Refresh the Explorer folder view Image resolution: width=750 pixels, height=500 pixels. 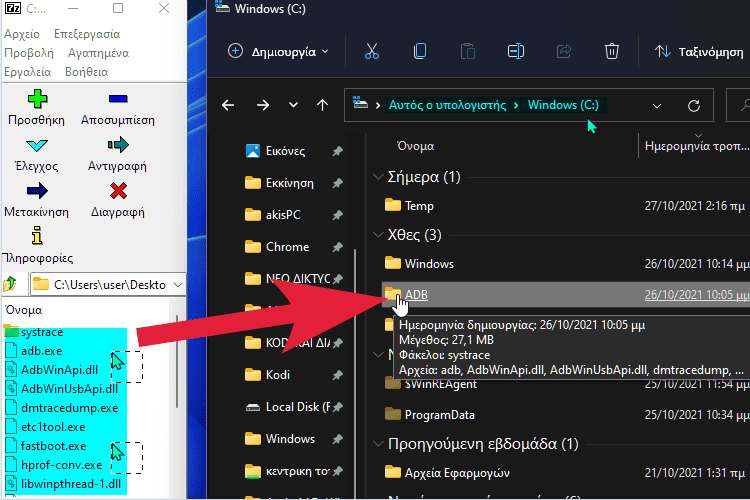694,105
